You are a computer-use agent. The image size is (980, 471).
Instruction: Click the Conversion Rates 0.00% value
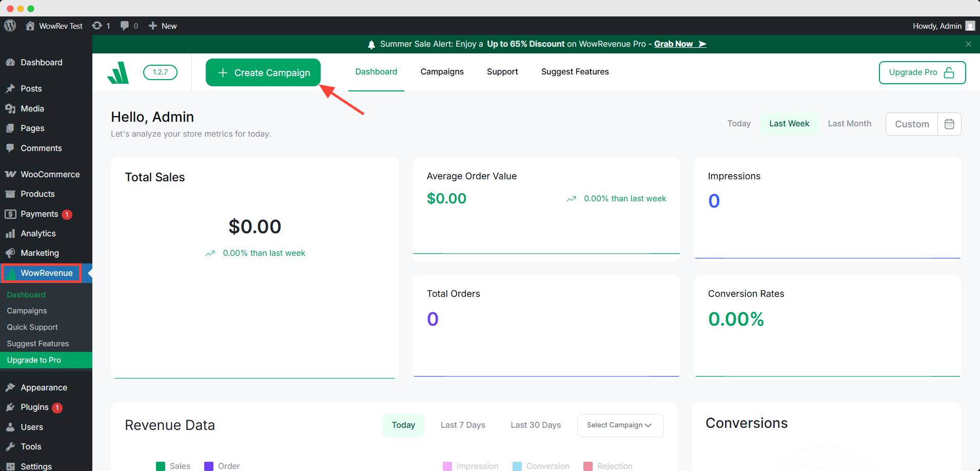click(x=736, y=319)
